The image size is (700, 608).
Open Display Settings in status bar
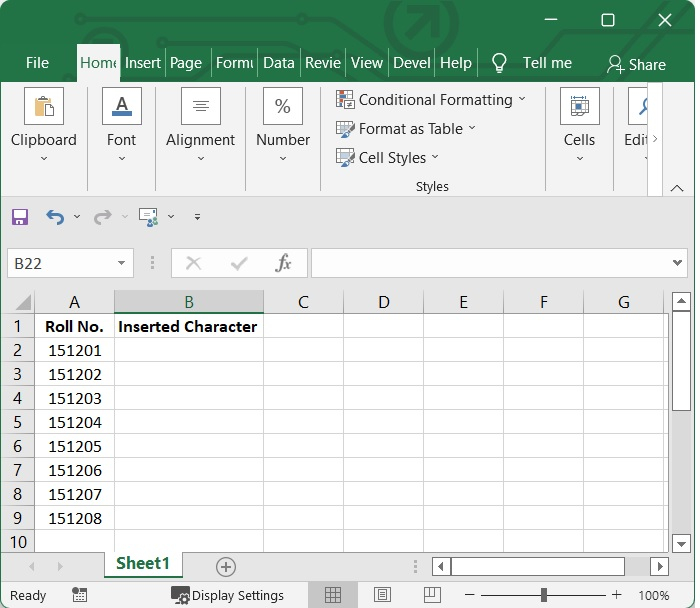click(227, 596)
